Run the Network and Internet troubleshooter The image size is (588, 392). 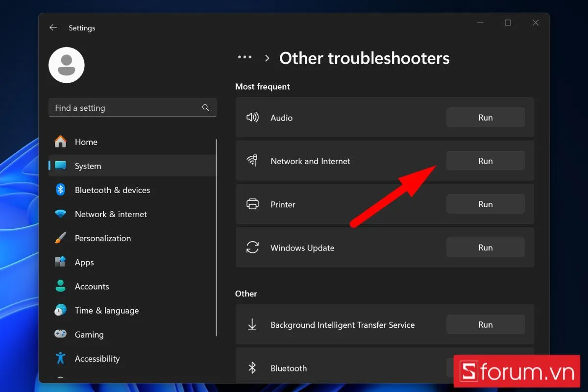[x=485, y=161]
